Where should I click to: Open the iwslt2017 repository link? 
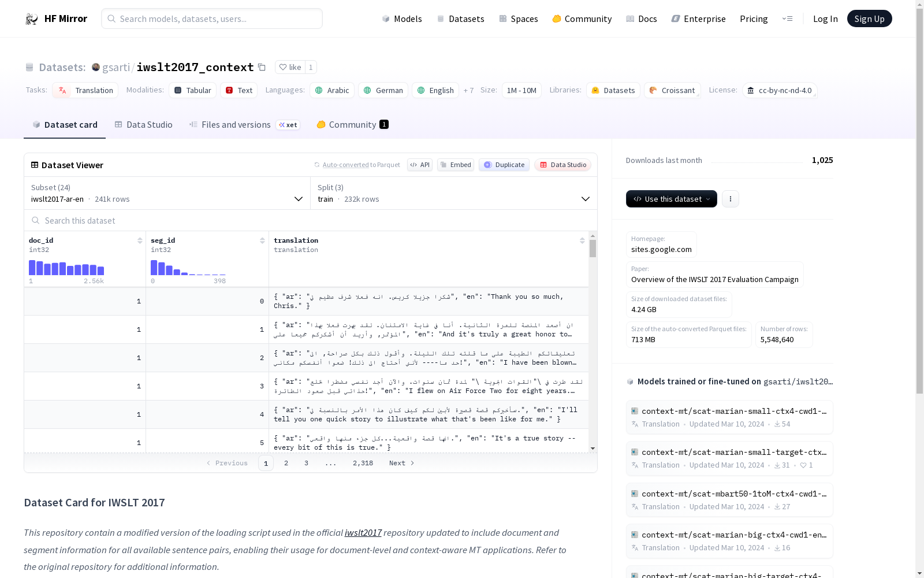(x=363, y=532)
